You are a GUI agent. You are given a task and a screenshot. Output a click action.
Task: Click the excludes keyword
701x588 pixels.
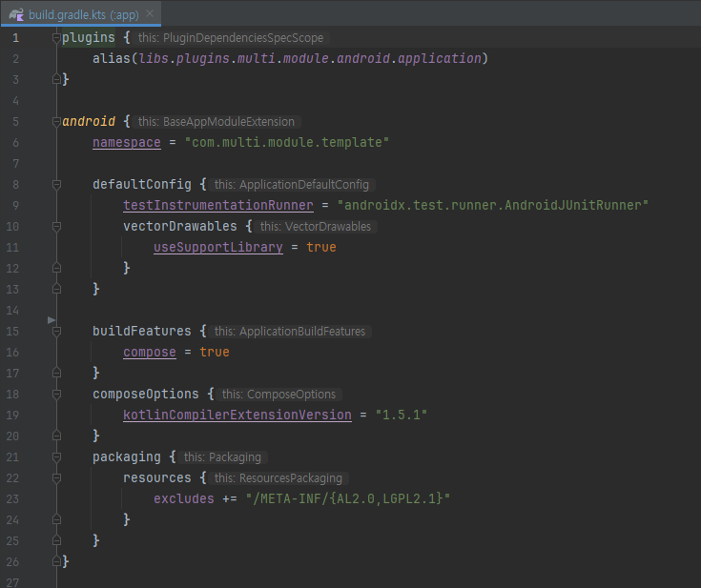184,498
